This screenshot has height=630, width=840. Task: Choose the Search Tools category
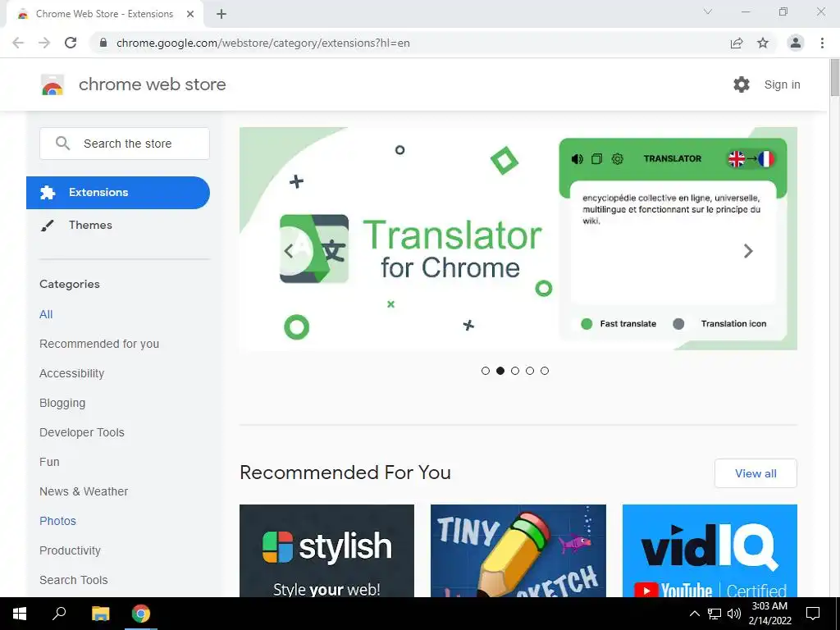tap(73, 580)
